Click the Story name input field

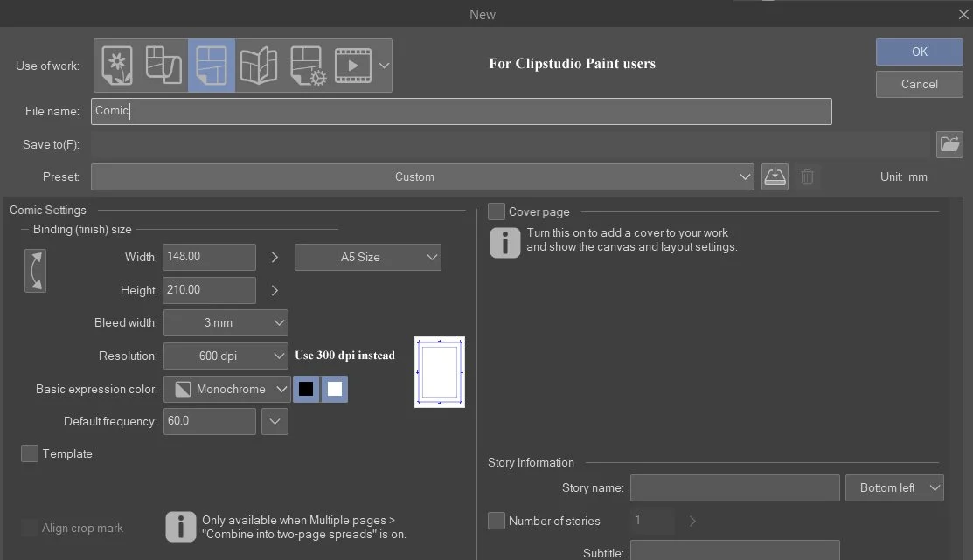pos(734,488)
